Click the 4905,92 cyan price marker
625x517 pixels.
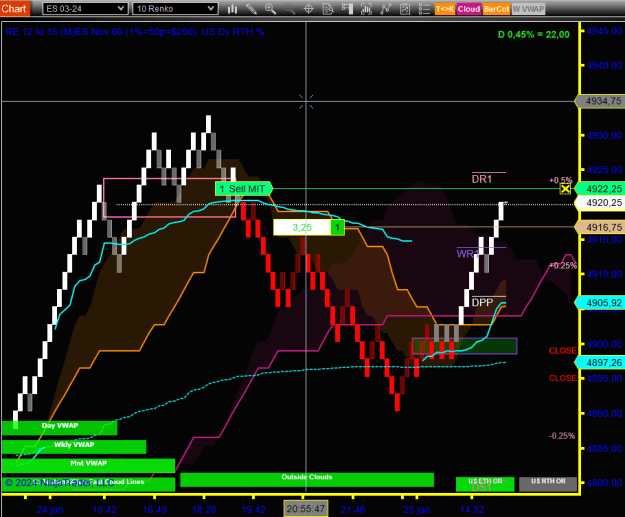pos(601,303)
